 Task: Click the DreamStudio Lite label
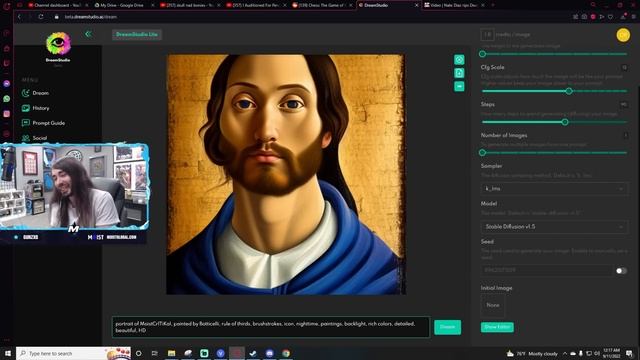137,34
